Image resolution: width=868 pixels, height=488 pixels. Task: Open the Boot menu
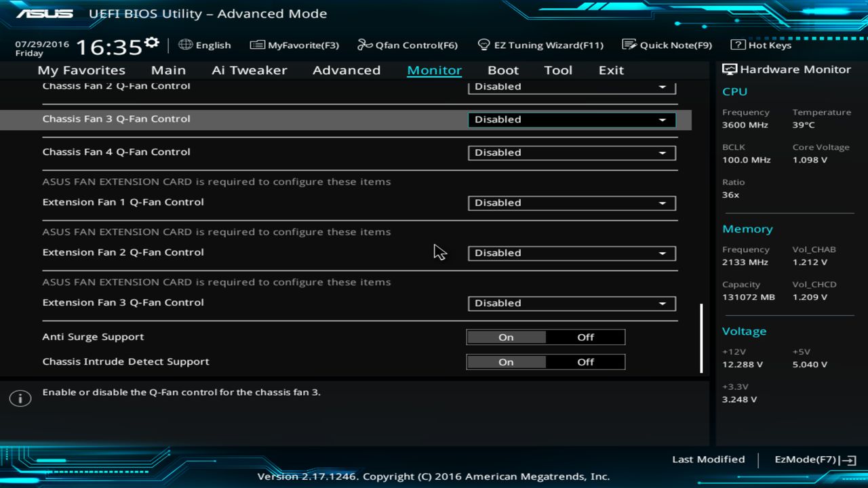pyautogui.click(x=502, y=70)
